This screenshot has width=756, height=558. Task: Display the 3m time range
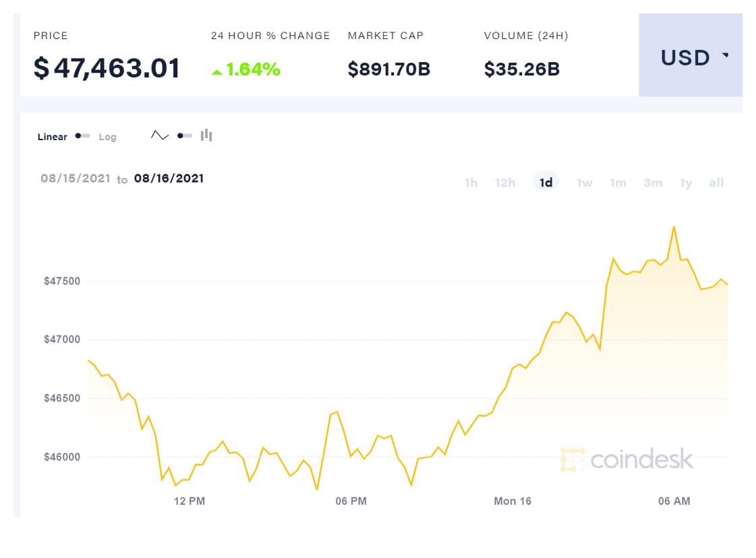point(653,183)
